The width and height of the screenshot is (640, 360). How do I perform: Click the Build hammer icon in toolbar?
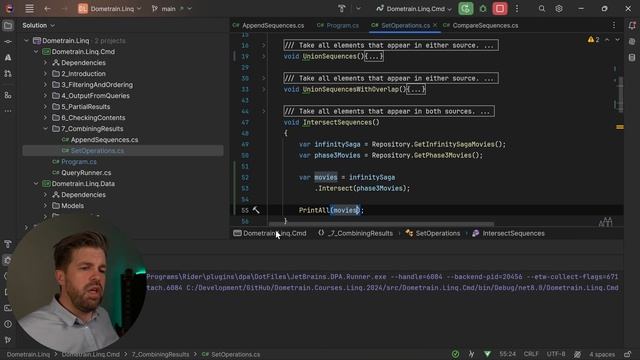[x=342, y=9]
